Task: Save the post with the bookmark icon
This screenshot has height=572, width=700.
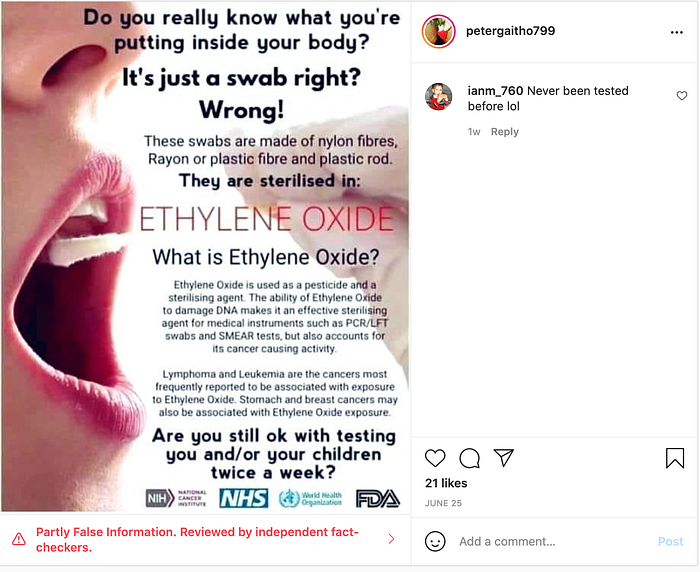Action: tap(675, 458)
